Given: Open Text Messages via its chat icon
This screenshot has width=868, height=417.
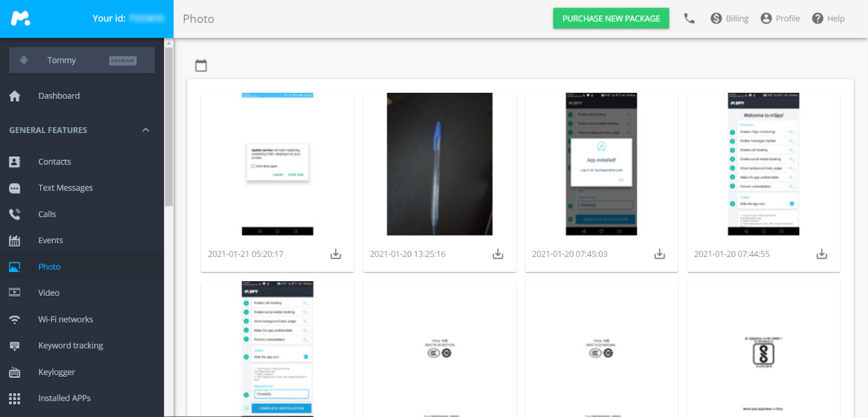Looking at the screenshot, I should [x=14, y=187].
